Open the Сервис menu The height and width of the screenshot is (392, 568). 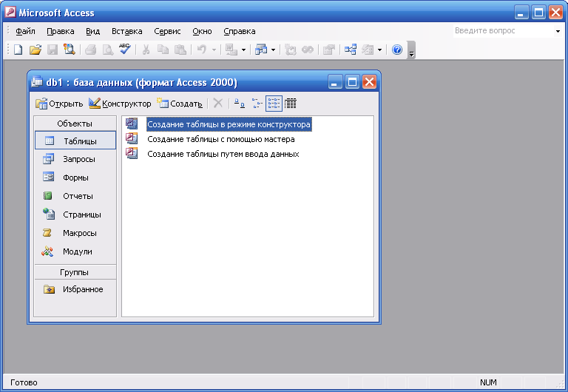coord(167,31)
